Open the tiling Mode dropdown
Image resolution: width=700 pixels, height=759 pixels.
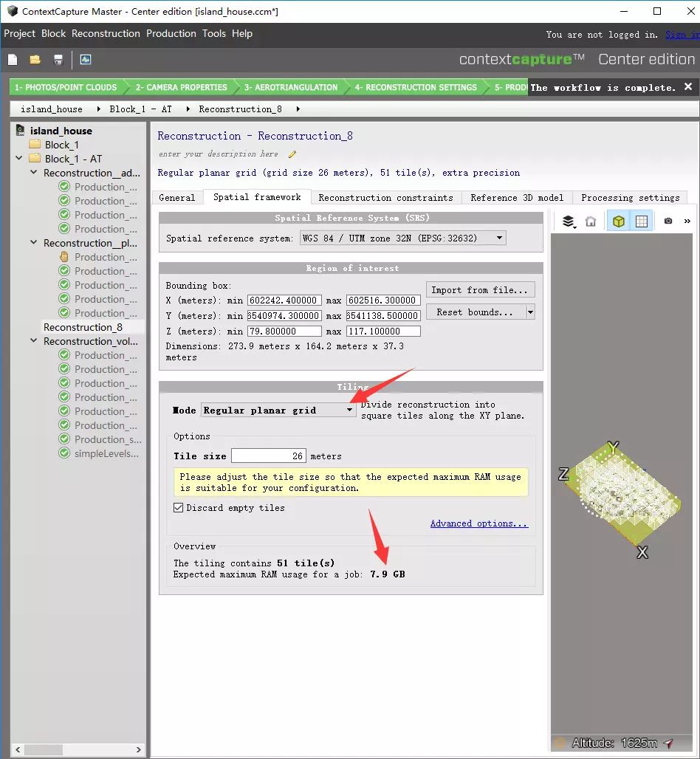278,411
